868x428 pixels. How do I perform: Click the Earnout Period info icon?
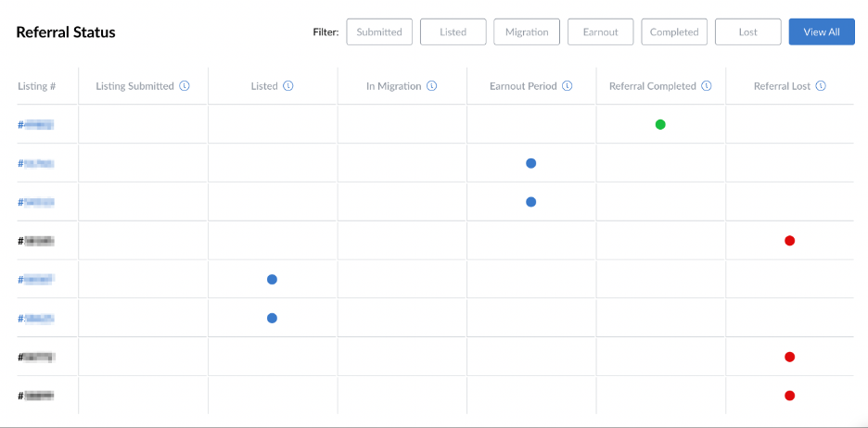coord(567,86)
